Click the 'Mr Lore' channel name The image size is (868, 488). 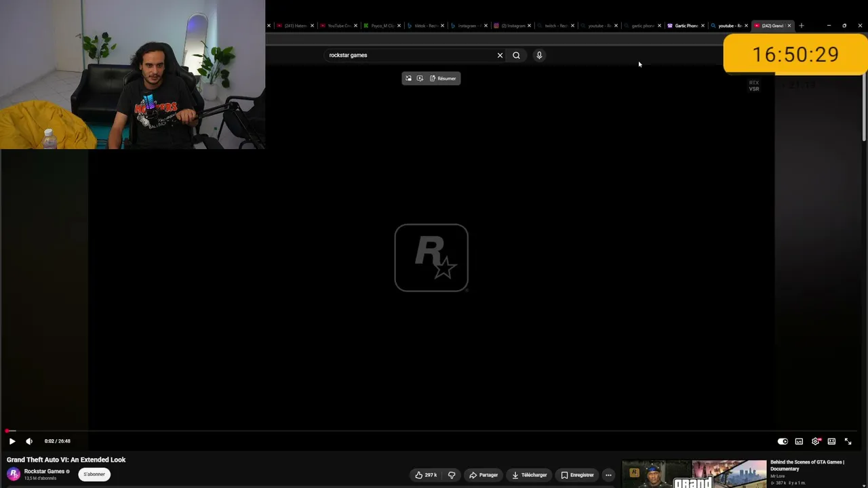click(777, 476)
